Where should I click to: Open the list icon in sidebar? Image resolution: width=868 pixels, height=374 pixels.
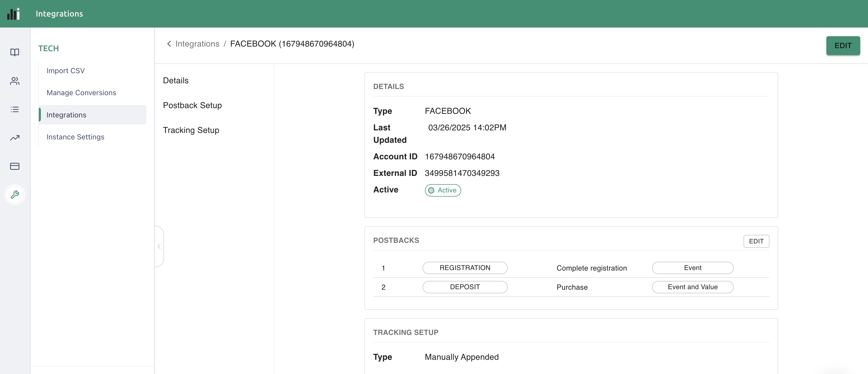click(x=14, y=109)
